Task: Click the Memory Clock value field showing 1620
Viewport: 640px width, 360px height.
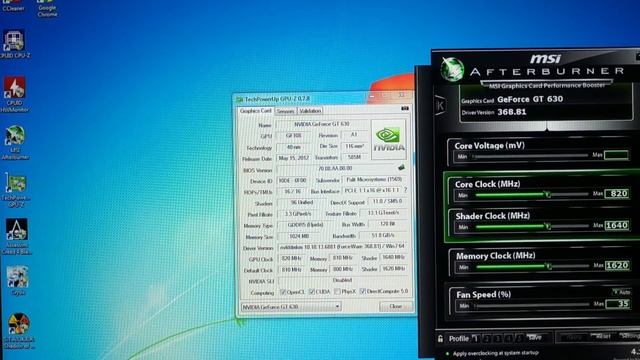Action: coord(617,265)
